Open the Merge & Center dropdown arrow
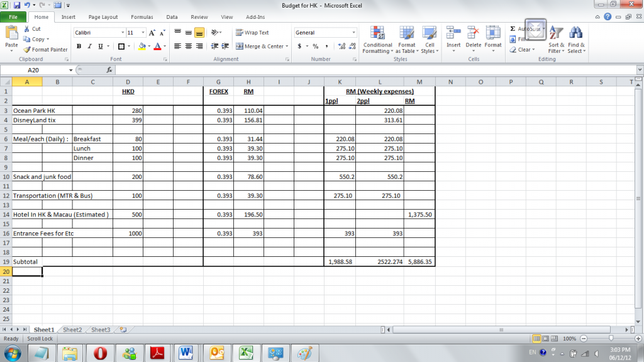This screenshot has height=362, width=644. pos(287,47)
